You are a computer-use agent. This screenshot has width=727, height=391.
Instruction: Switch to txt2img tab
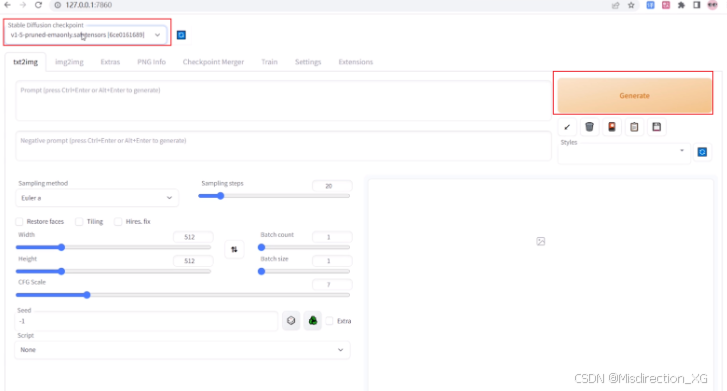point(26,62)
